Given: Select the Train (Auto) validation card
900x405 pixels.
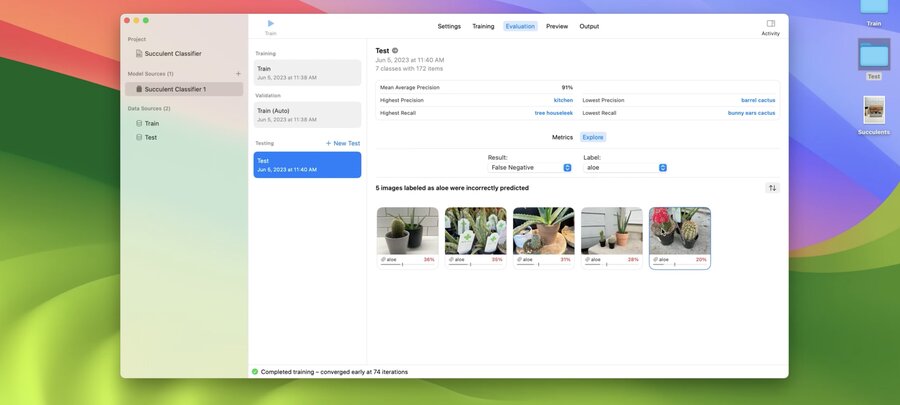Looking at the screenshot, I should click(308, 115).
